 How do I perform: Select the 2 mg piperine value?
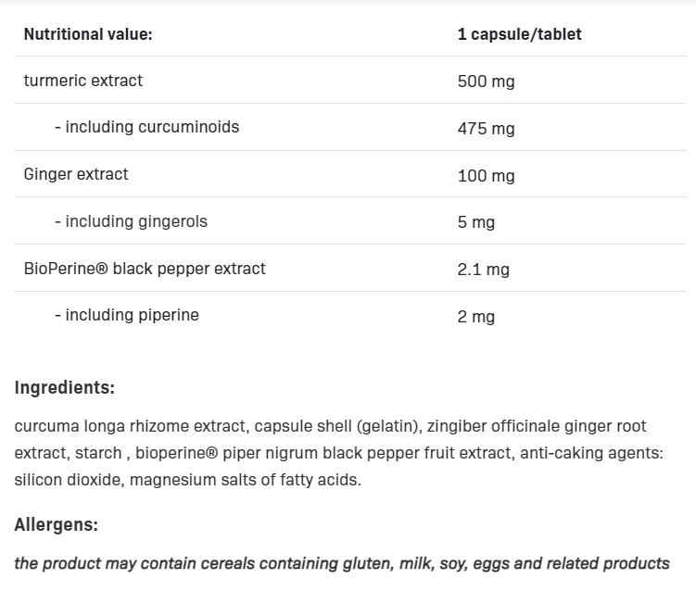coord(475,317)
